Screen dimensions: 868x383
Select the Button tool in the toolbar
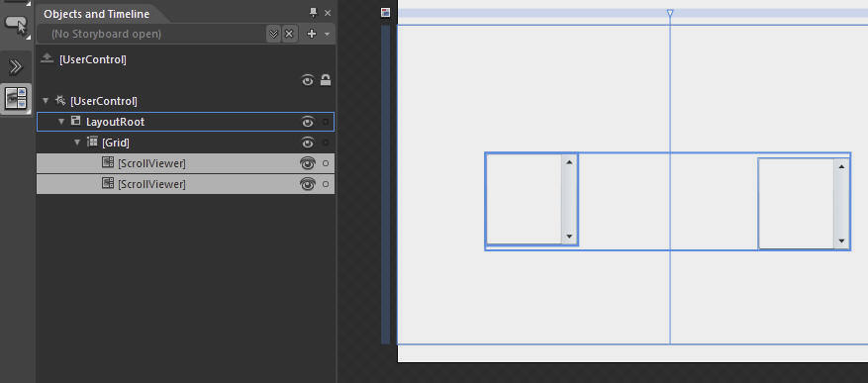click(16, 25)
